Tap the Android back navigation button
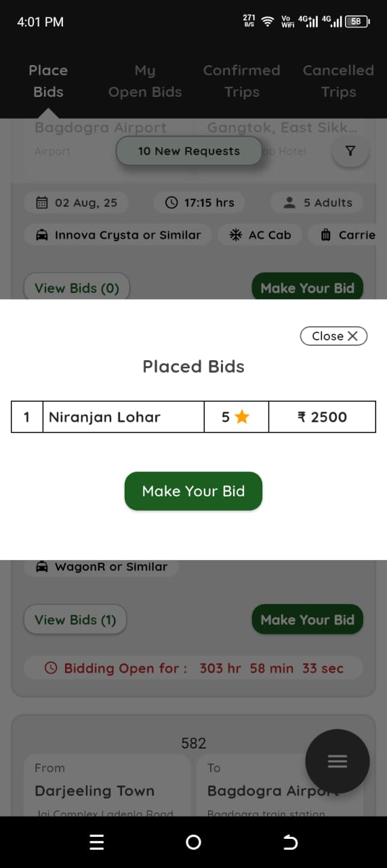The height and width of the screenshot is (868, 387). coord(289,842)
